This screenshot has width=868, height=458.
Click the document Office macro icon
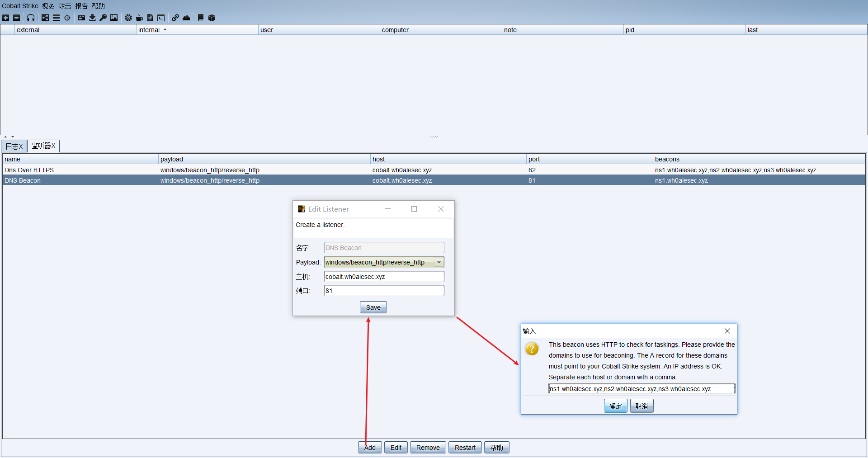pyautogui.click(x=150, y=18)
